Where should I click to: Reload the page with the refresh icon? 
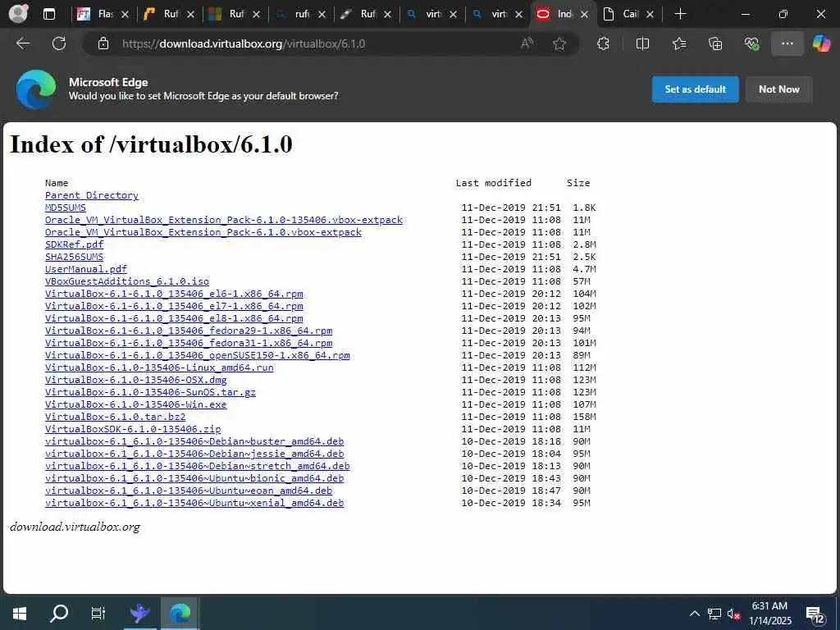click(x=59, y=43)
